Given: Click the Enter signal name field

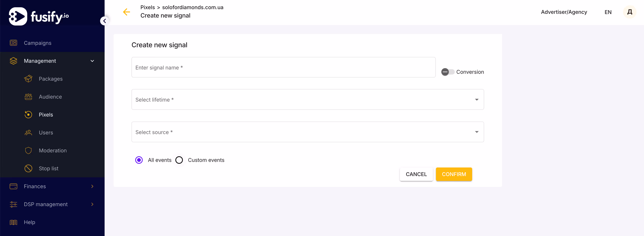Looking at the screenshot, I should (x=284, y=67).
